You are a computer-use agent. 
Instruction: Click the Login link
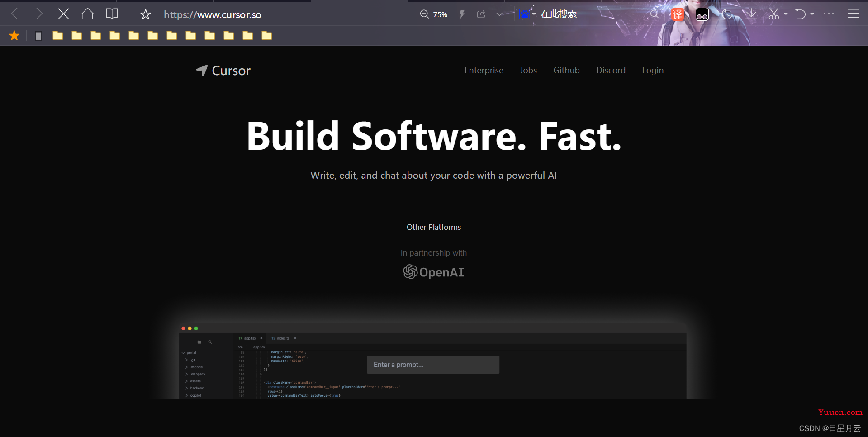(x=653, y=70)
